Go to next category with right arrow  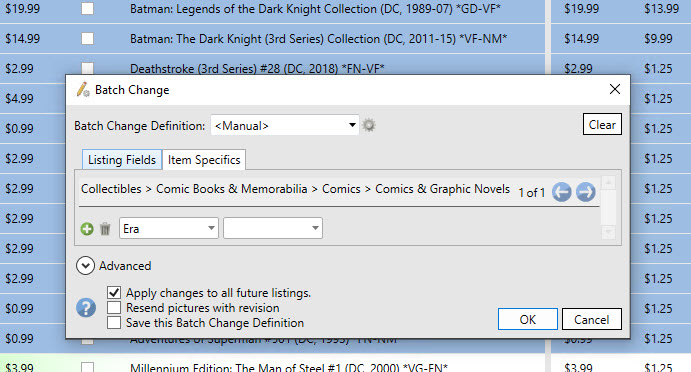click(x=586, y=192)
